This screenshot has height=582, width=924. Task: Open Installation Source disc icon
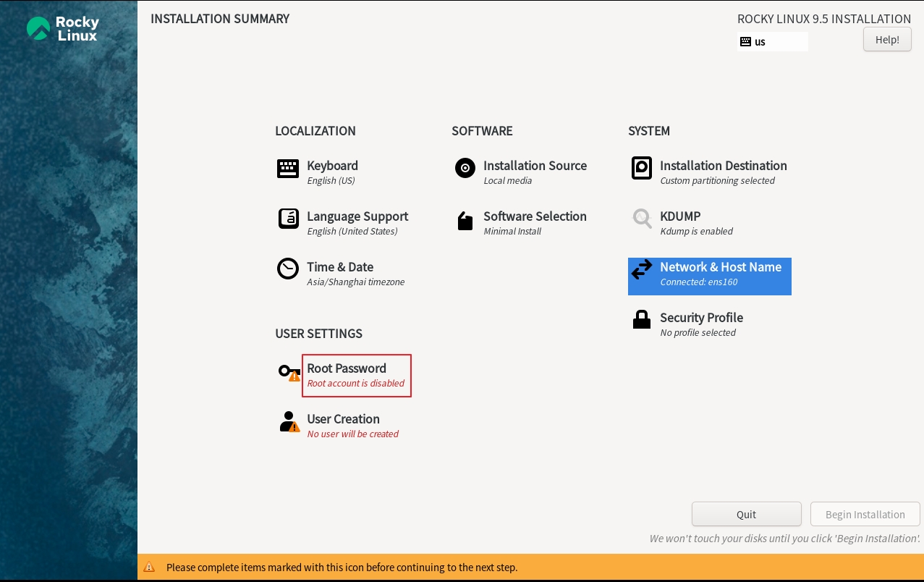click(x=465, y=168)
